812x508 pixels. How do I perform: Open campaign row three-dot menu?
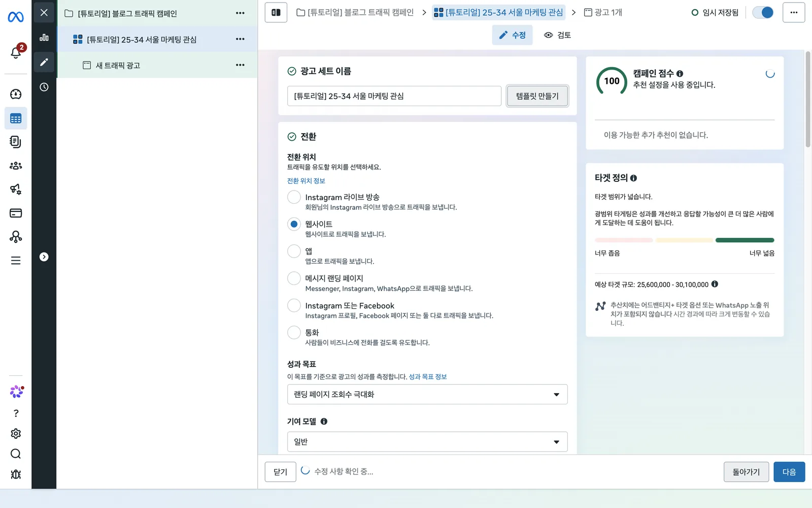click(x=240, y=13)
